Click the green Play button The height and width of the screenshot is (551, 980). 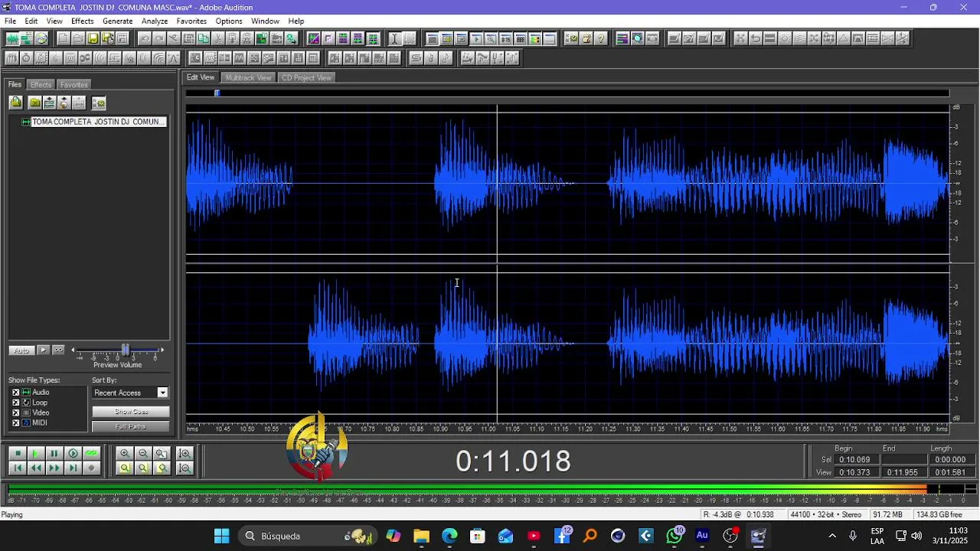(35, 453)
